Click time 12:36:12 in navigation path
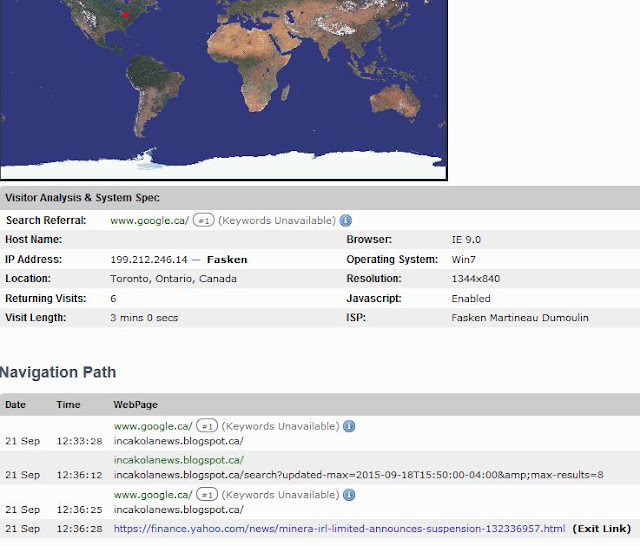This screenshot has height=546, width=640. pyautogui.click(x=79, y=475)
